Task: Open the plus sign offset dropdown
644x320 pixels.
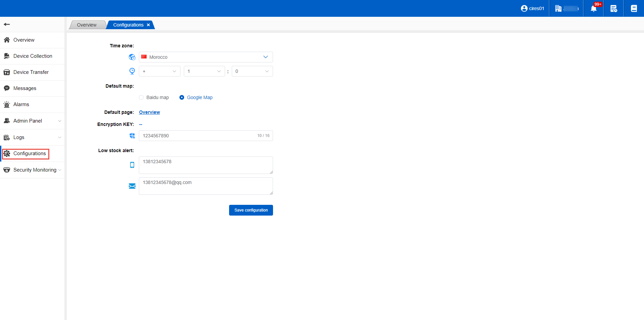Action: (x=159, y=71)
